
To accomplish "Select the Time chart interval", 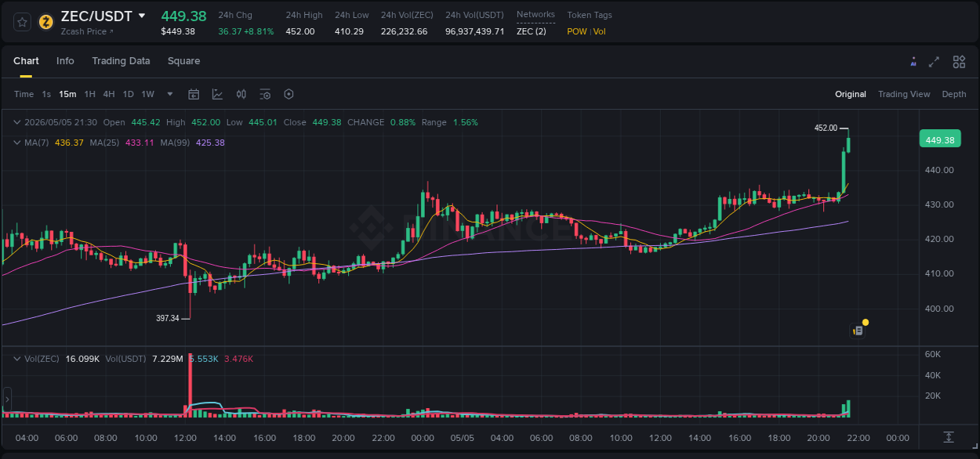I will tap(24, 94).
